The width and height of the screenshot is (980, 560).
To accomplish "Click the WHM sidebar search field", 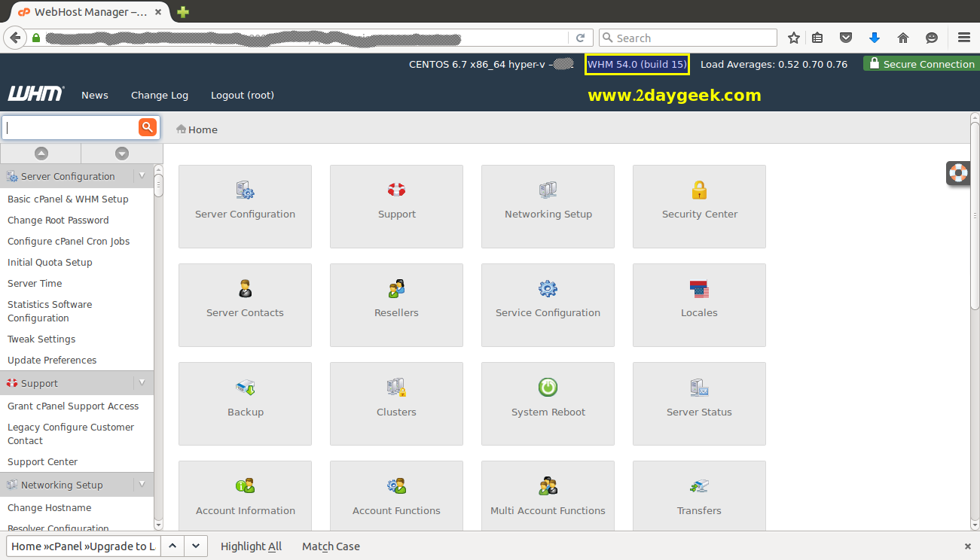I will [71, 127].
